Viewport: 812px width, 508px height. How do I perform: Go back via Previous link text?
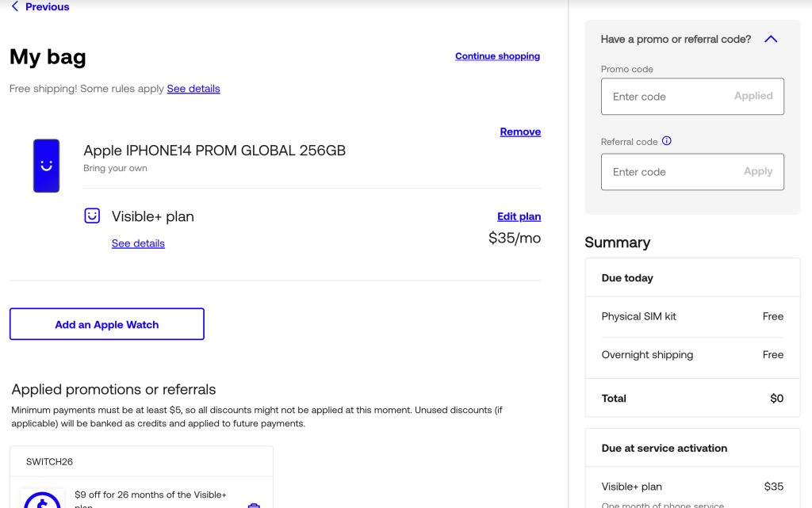[47, 7]
